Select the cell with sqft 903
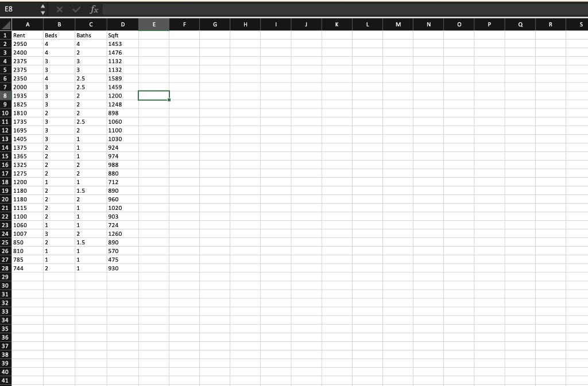Viewport: 588px width, 386px height. 123,216
